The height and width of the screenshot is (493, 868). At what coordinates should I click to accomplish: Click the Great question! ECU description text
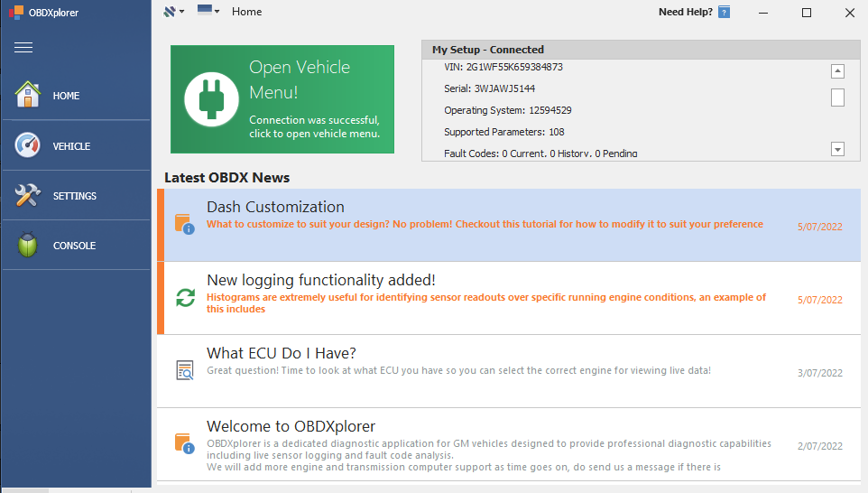[459, 370]
